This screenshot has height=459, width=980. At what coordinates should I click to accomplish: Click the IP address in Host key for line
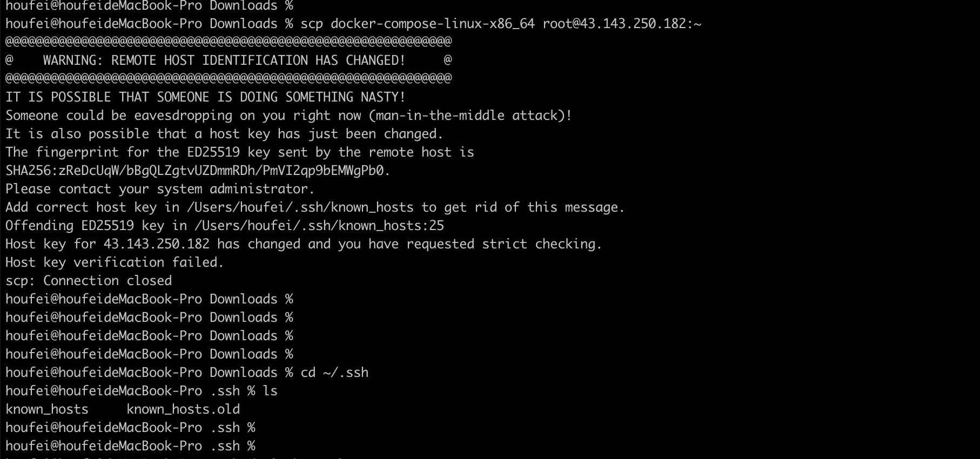[x=157, y=244]
